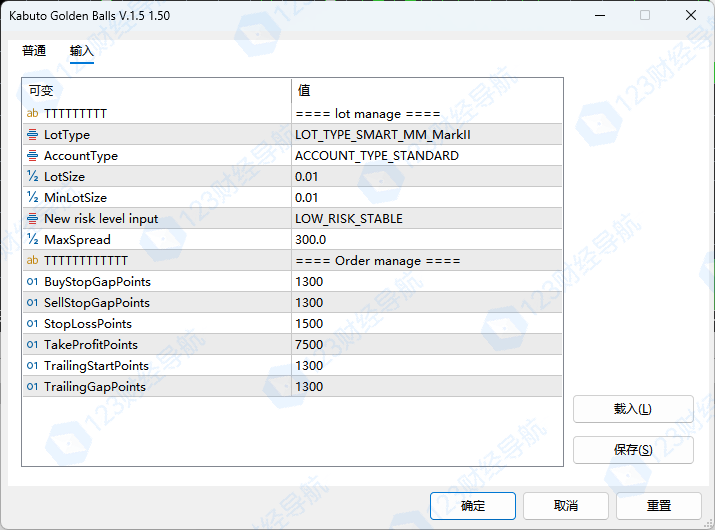Open risk level value LOW_RISK_STABLE
Screen dimensions: 715x530
click(x=426, y=218)
